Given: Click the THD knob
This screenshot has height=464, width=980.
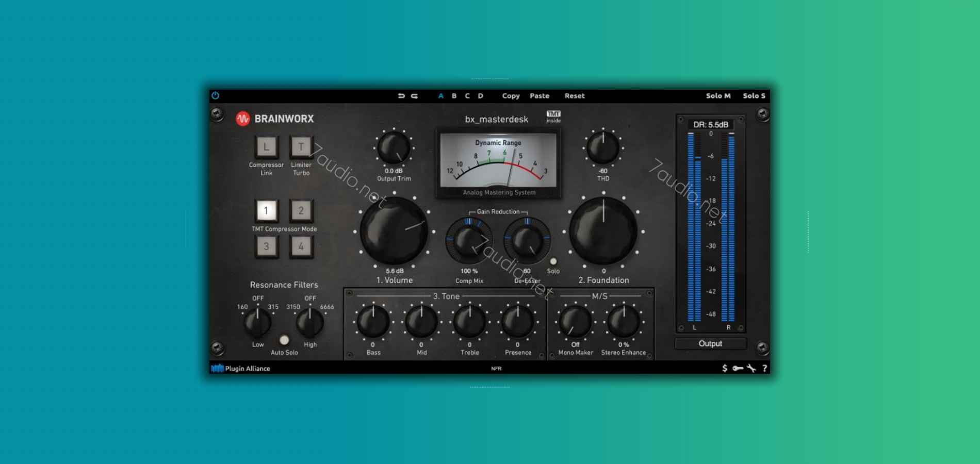Looking at the screenshot, I should click(603, 148).
